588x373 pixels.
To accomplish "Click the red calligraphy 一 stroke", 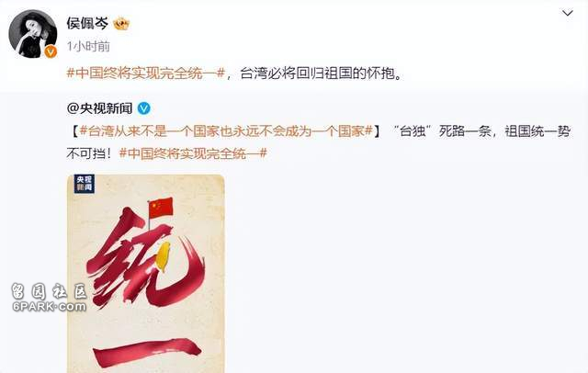I will 146,353.
